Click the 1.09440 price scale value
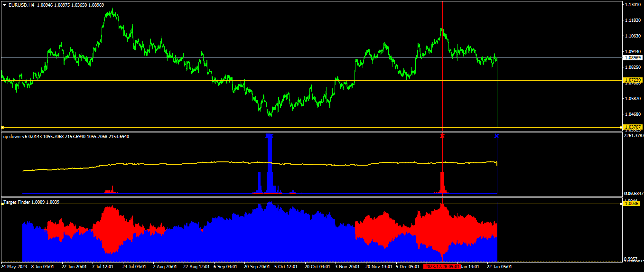 tap(633, 51)
